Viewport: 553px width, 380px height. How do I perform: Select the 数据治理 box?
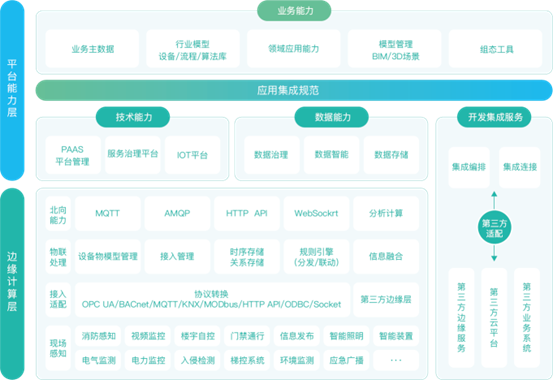coord(272,155)
